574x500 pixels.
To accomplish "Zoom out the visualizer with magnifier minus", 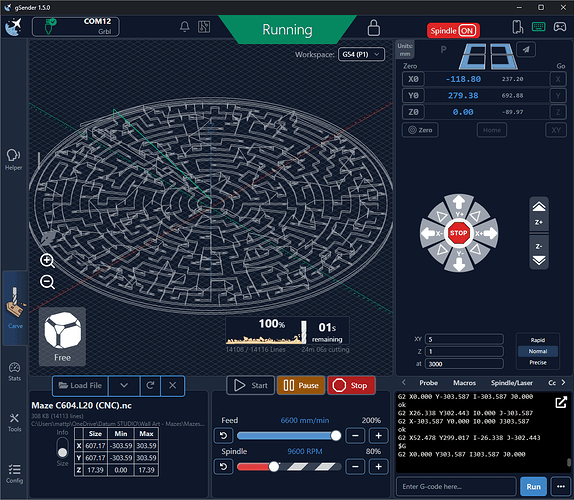I will pyautogui.click(x=48, y=282).
